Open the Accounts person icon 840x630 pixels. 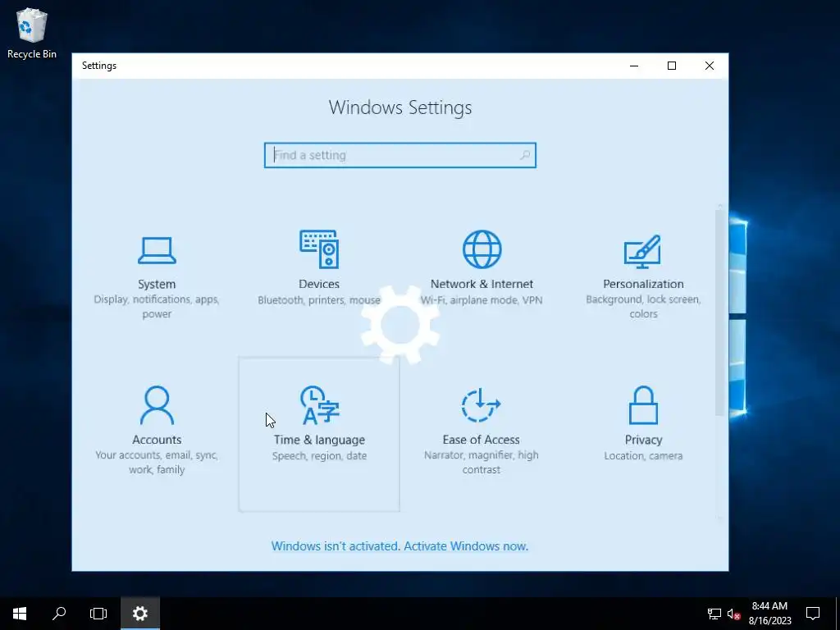(x=157, y=405)
